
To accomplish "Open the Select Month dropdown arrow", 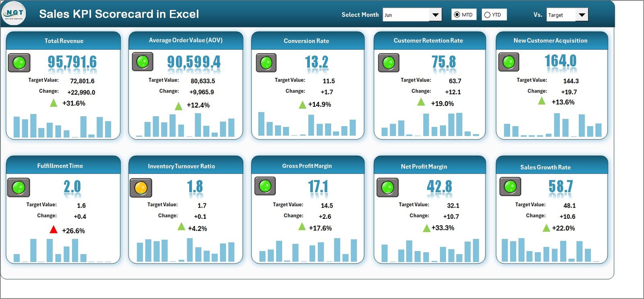I will pyautogui.click(x=435, y=15).
